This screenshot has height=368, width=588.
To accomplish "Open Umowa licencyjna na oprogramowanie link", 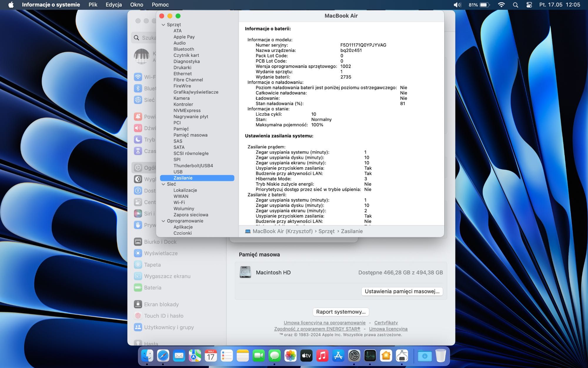I will click(325, 323).
